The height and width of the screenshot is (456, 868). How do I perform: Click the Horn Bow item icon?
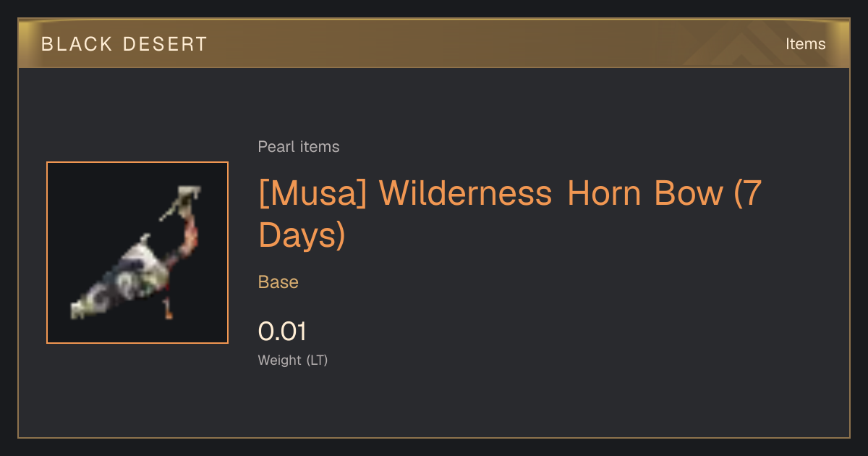(x=137, y=253)
